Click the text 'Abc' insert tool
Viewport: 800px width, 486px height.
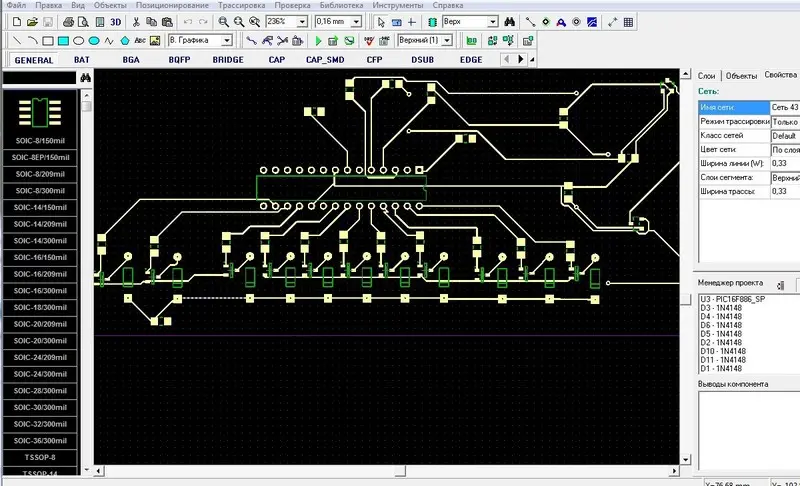pyautogui.click(x=140, y=41)
